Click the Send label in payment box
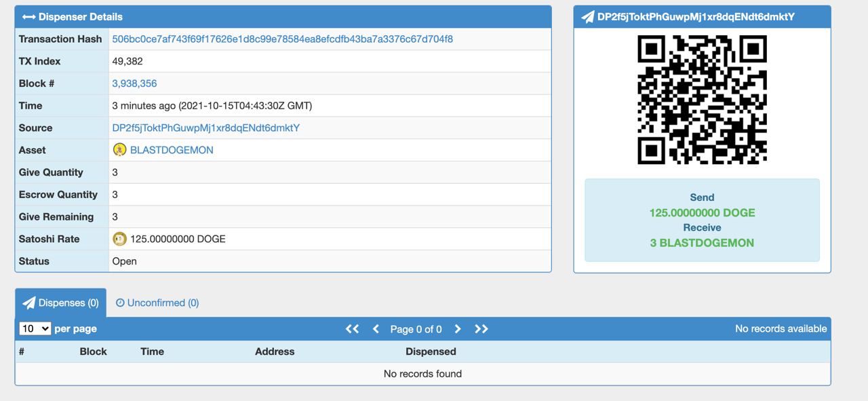Viewport: 868px width, 401px height. [x=702, y=197]
